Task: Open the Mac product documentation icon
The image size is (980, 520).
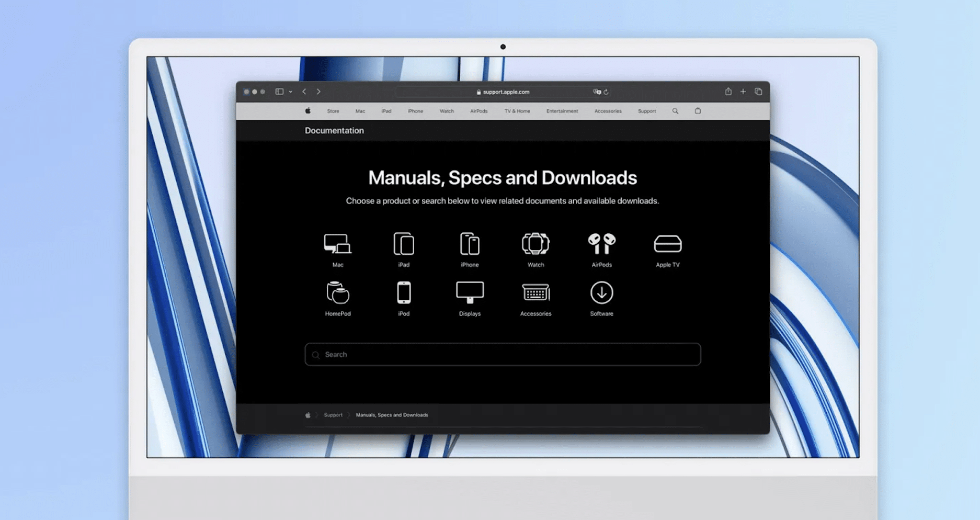Action: 337,244
